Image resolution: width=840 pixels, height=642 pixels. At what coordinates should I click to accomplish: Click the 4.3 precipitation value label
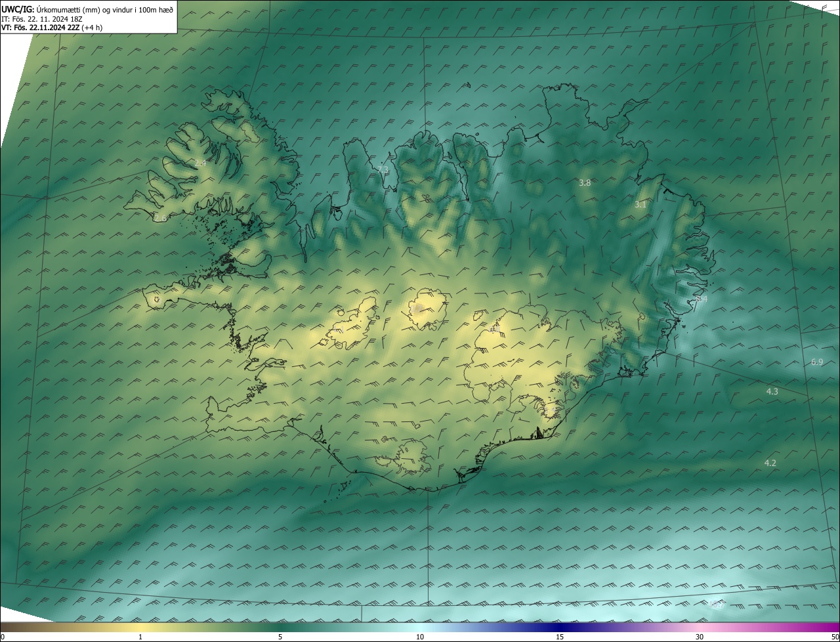tap(772, 392)
